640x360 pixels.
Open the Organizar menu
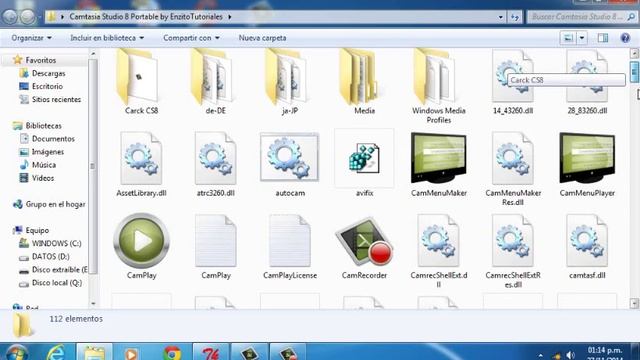31,38
